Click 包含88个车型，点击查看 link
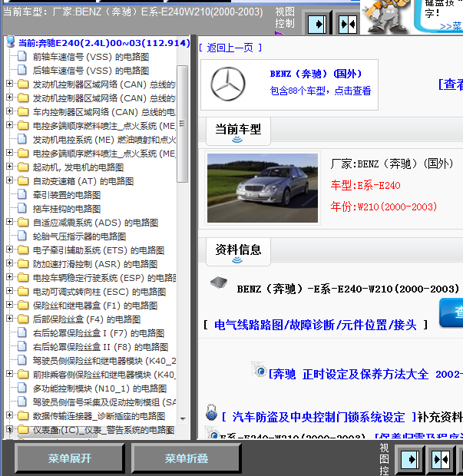The image size is (463, 476). pos(320,91)
